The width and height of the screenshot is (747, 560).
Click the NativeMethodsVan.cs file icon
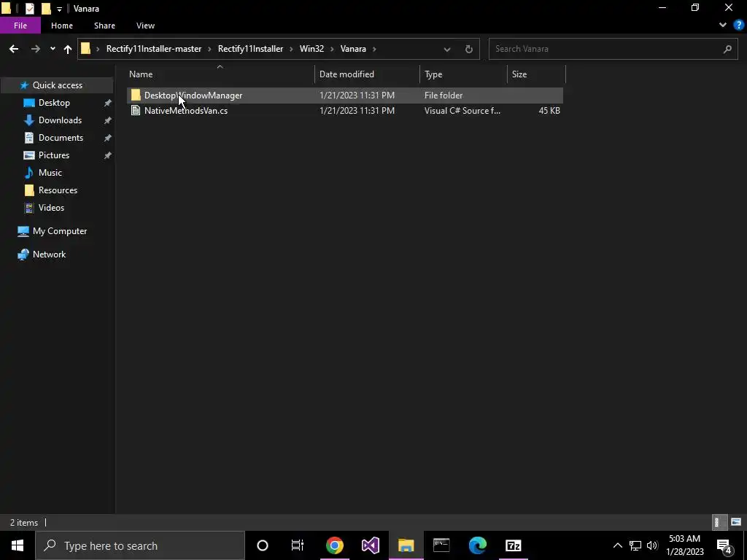(136, 111)
